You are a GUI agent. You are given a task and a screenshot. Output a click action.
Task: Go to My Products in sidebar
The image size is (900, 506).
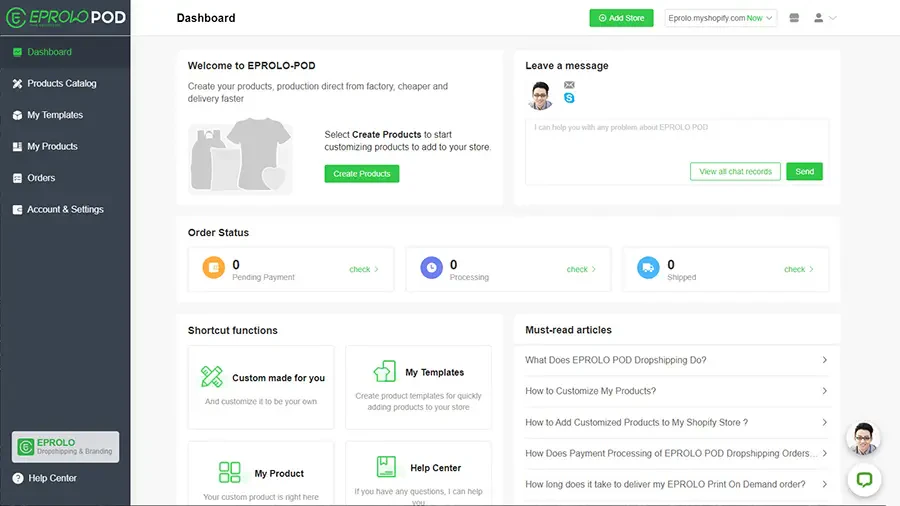point(65,147)
